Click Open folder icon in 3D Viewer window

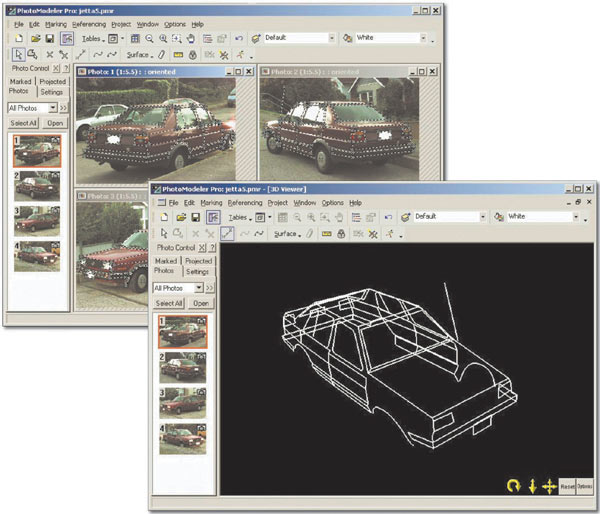(181, 217)
